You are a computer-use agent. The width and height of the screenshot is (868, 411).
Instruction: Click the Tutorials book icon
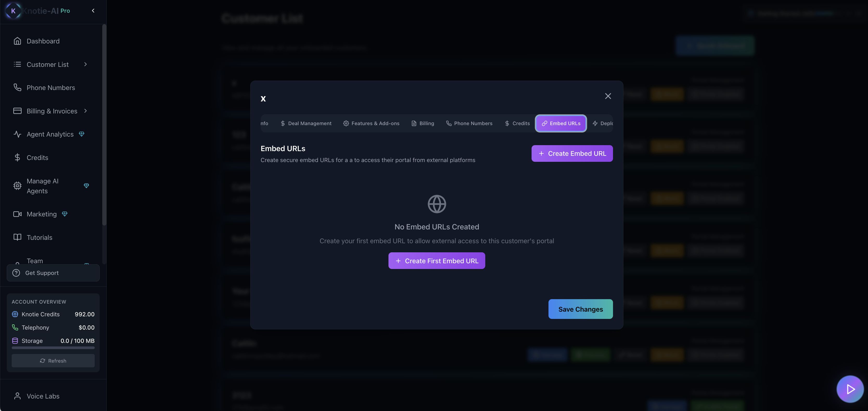pos(17,237)
